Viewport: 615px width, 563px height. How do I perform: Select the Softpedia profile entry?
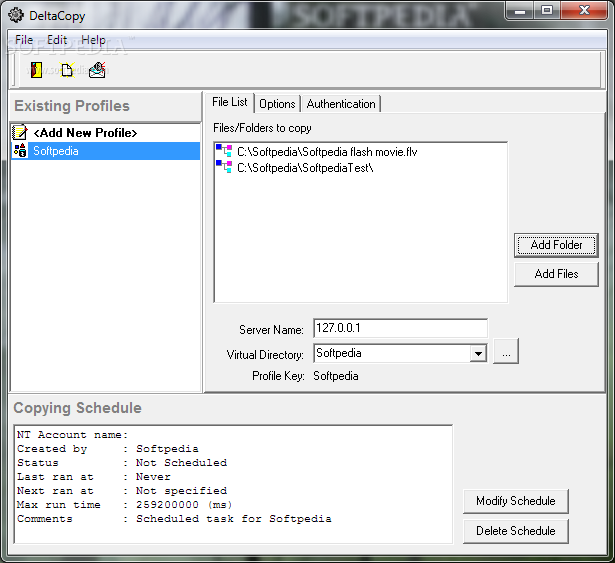106,151
